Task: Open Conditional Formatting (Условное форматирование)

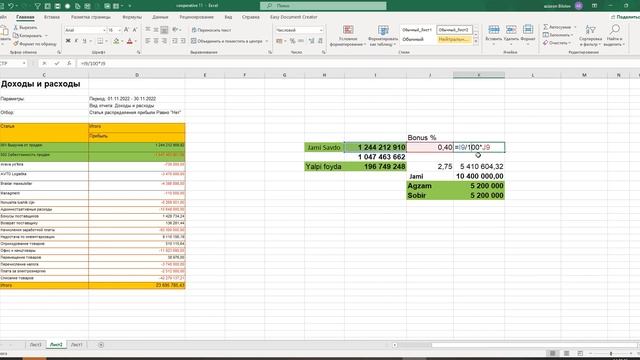Action: click(348, 36)
